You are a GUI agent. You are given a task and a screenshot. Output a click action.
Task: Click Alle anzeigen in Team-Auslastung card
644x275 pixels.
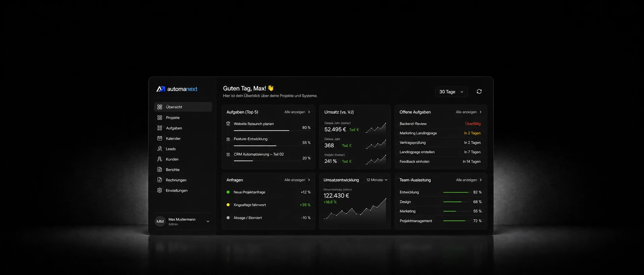[x=469, y=180]
